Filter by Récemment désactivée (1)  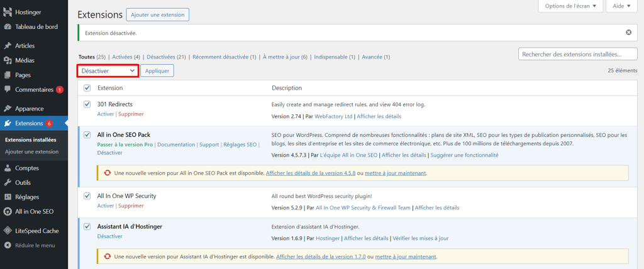(x=225, y=57)
